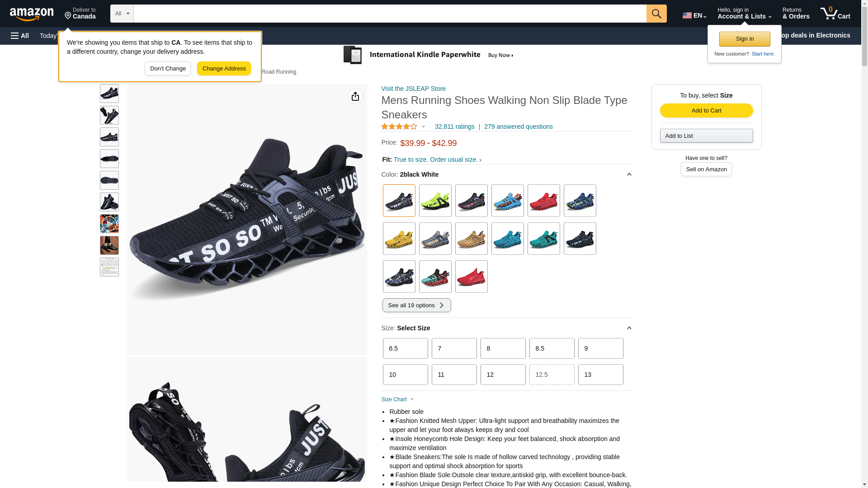Select size 8.5 option

[552, 348]
